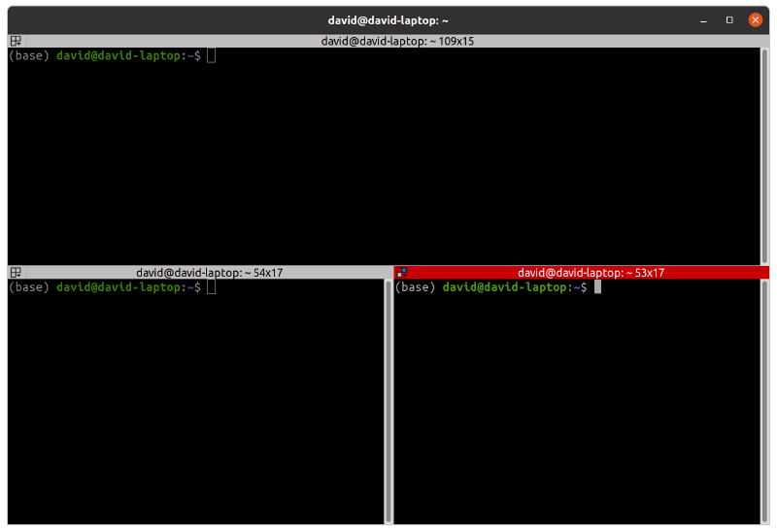Open the grouping icon in the red 53x17 titlebar
The height and width of the screenshot is (532, 777).
point(402,273)
